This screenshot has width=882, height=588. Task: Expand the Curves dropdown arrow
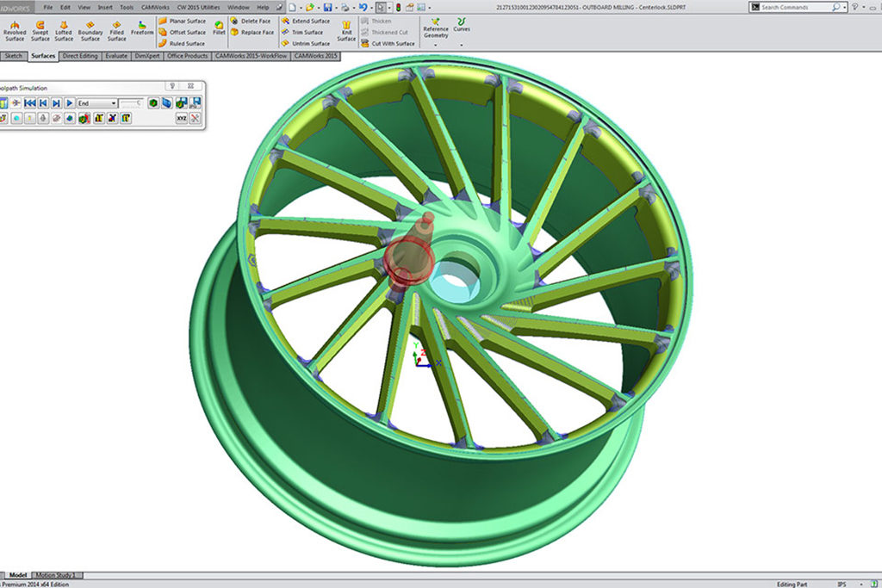coord(462,45)
